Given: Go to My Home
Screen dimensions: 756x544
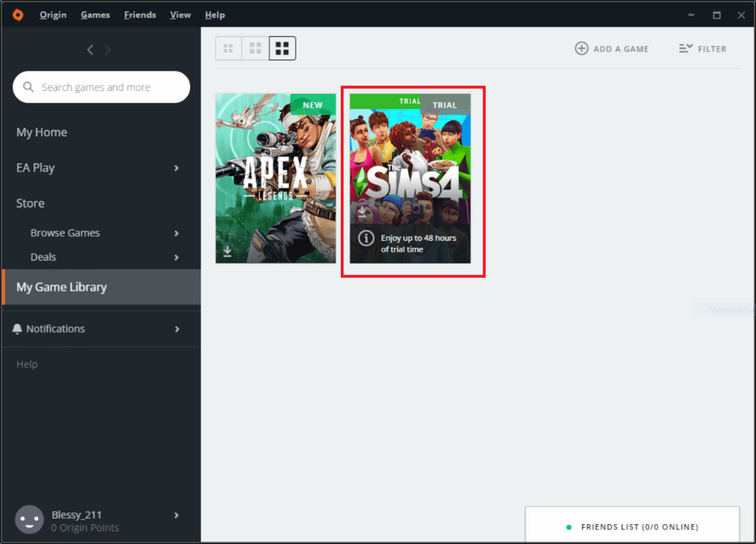Looking at the screenshot, I should tap(42, 132).
